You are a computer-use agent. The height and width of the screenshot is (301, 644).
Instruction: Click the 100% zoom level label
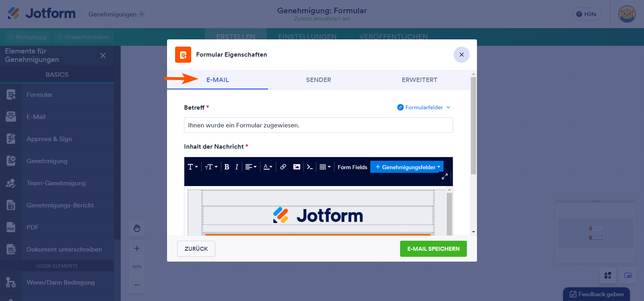137,266
